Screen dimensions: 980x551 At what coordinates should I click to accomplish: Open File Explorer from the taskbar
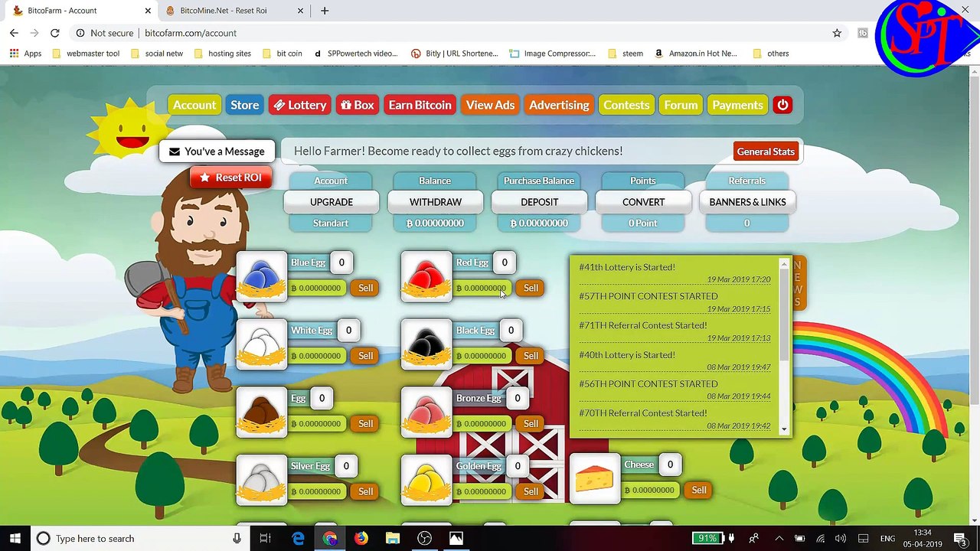point(393,538)
